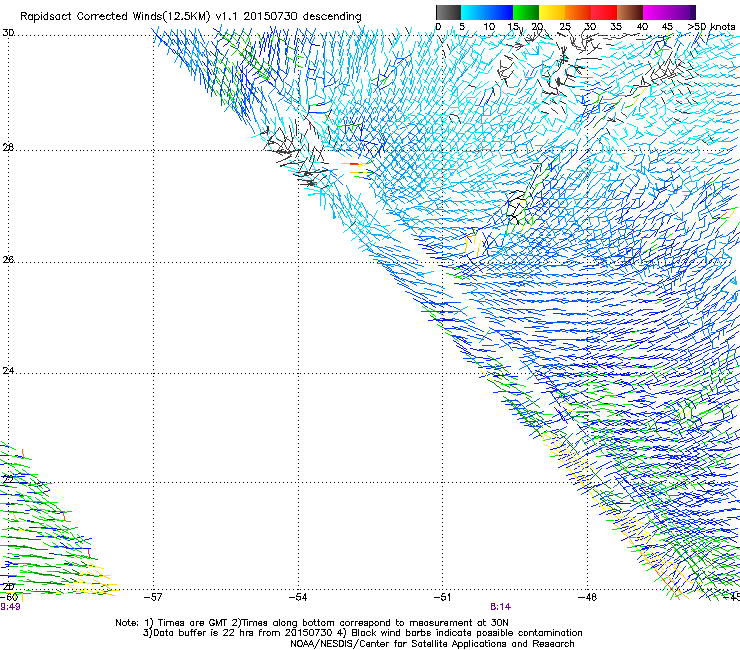Pick the red 30–35 knots legend swatch
740x650 pixels.
pos(604,12)
